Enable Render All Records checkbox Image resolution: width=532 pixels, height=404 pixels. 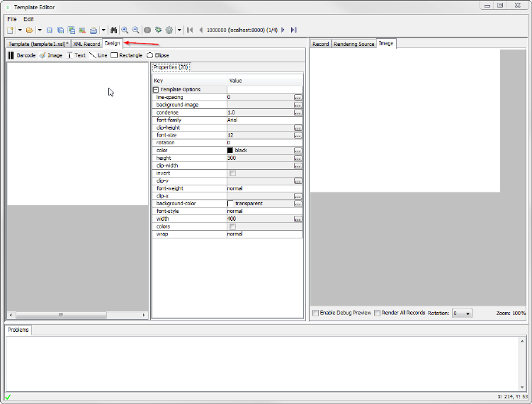pos(378,313)
